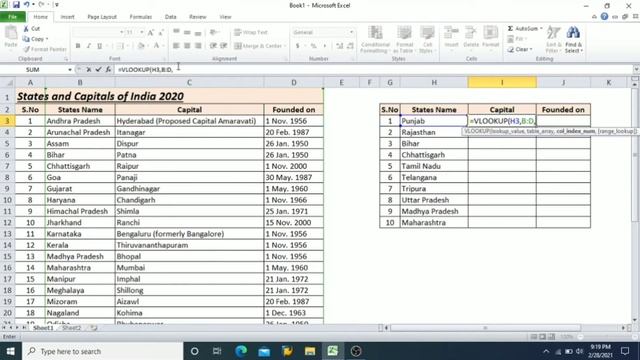
Task: Click AutoSum sigma icon
Action: coord(510,29)
